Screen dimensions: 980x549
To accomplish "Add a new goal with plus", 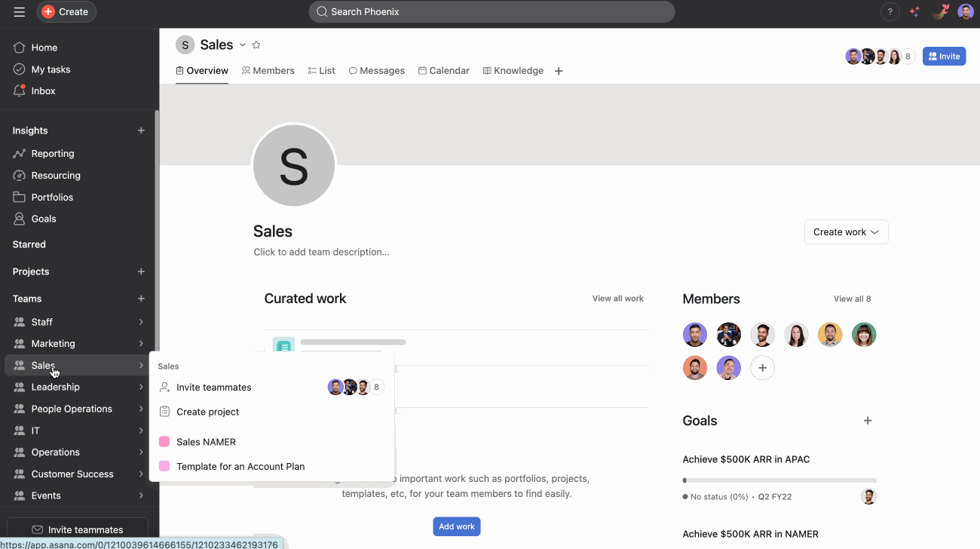I will [868, 421].
